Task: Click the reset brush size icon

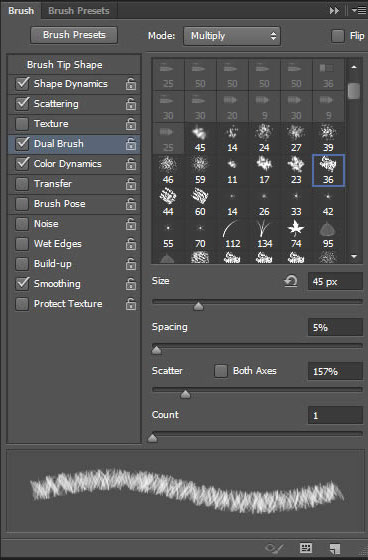Action: pos(291,281)
